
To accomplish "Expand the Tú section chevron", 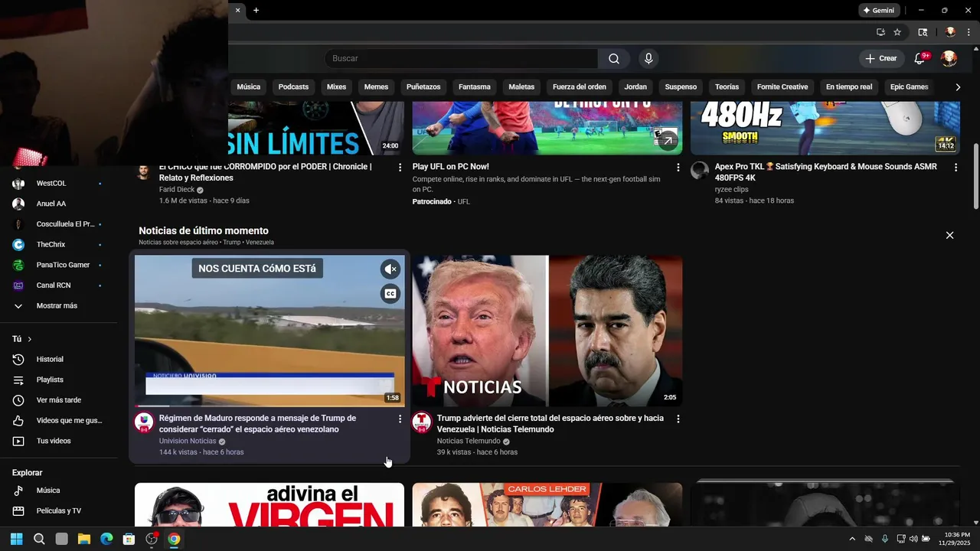I will 30,339.
